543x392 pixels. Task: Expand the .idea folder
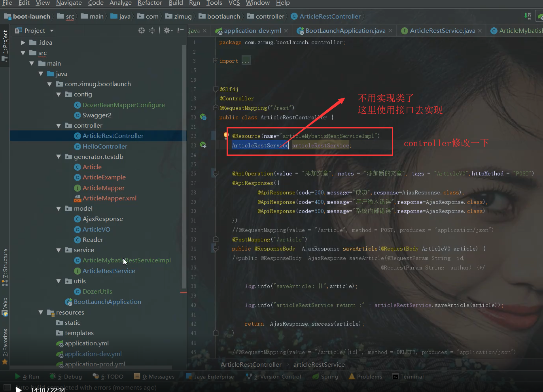tap(23, 42)
